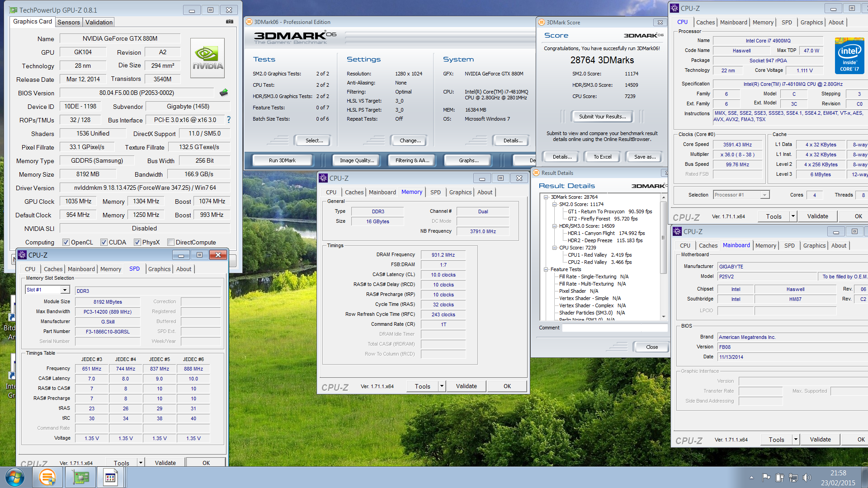Collapse the CPU Score: 7239 tree node
868x488 pixels.
point(555,248)
